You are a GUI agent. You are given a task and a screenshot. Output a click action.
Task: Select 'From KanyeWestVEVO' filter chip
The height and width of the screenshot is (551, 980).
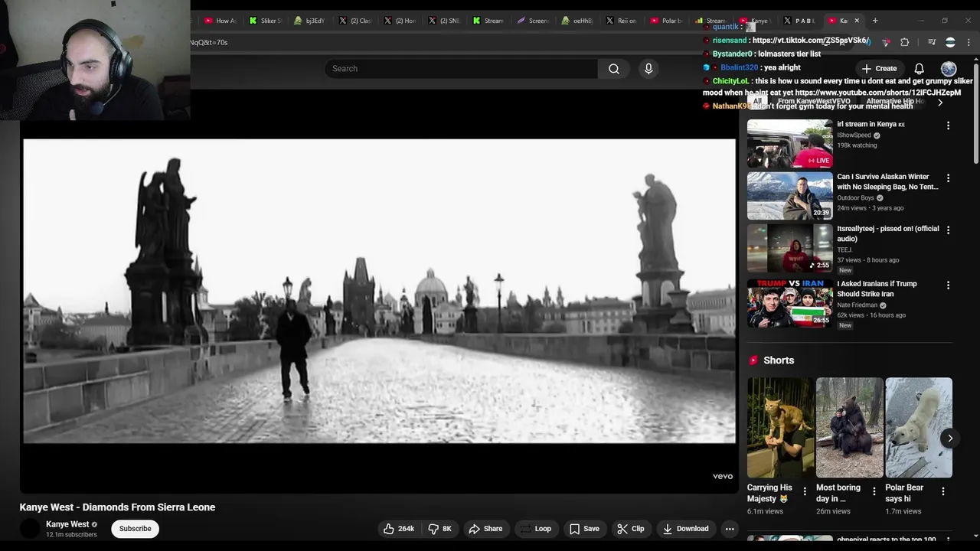click(x=814, y=101)
